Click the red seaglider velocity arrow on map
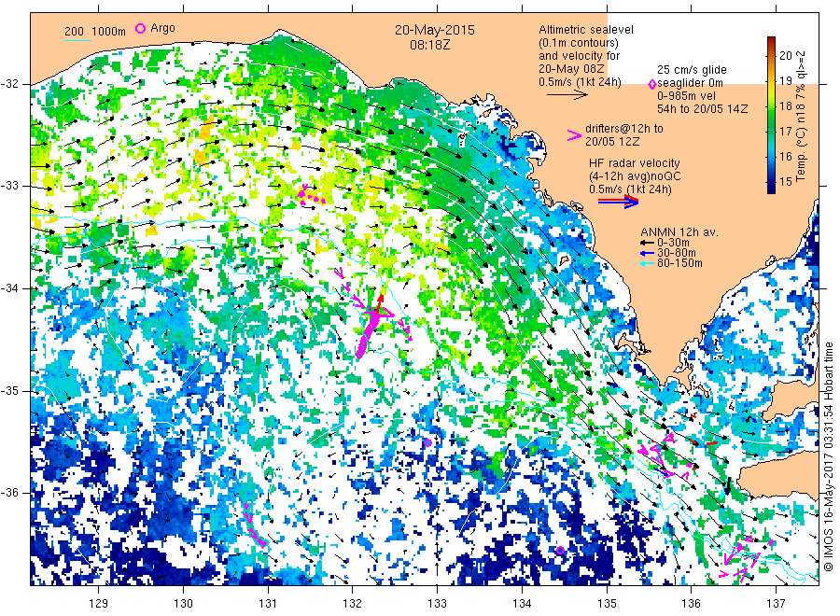The image size is (840, 616). 378,304
